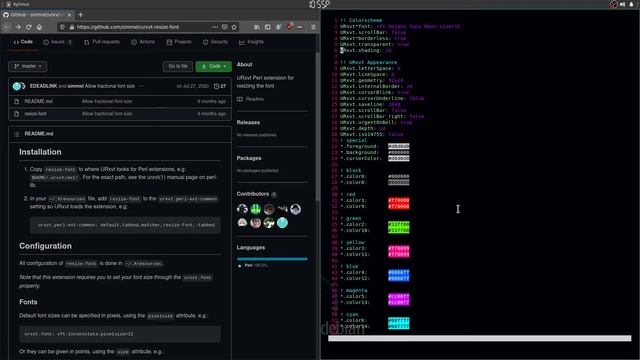
Task: Open Readme link in About section
Action: (x=251, y=99)
